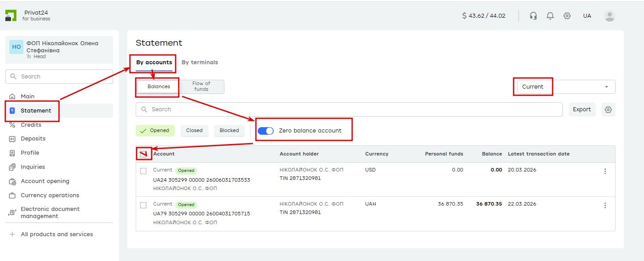Filter accounts by Closed status

click(194, 131)
